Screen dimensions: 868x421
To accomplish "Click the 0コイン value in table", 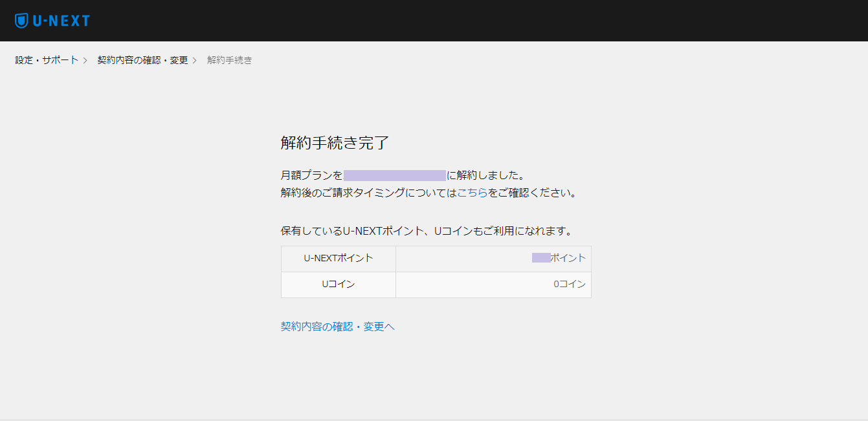I will [x=570, y=284].
